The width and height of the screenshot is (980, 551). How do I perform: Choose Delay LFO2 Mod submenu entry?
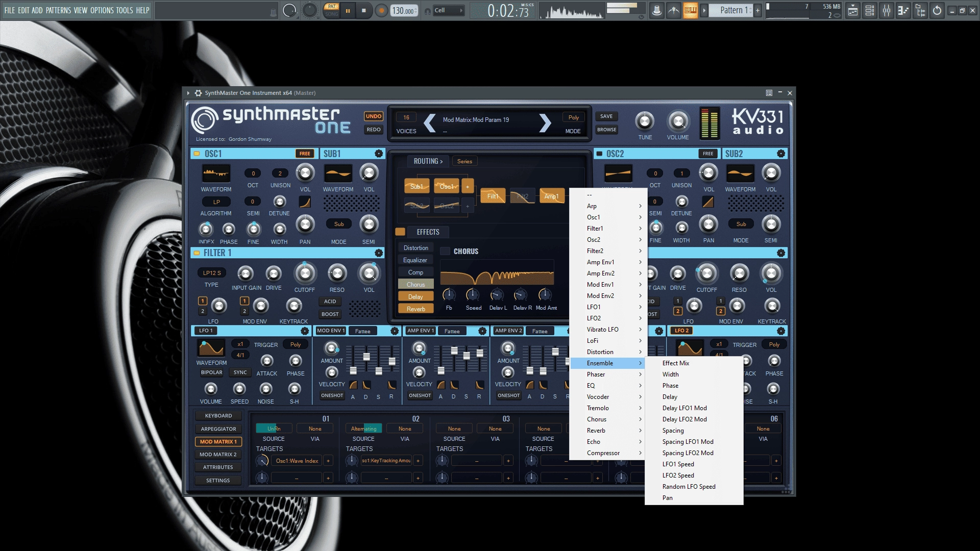click(x=694, y=419)
